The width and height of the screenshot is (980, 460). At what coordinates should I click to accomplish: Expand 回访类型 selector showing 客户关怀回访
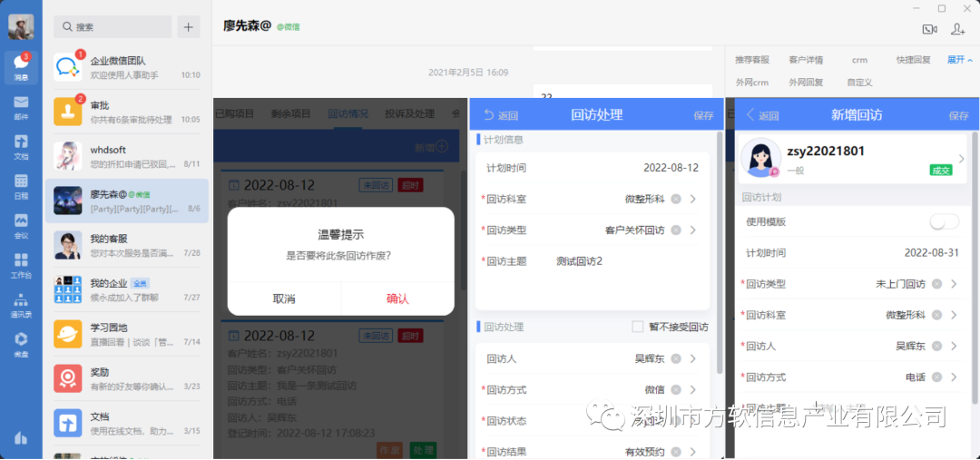(x=692, y=230)
